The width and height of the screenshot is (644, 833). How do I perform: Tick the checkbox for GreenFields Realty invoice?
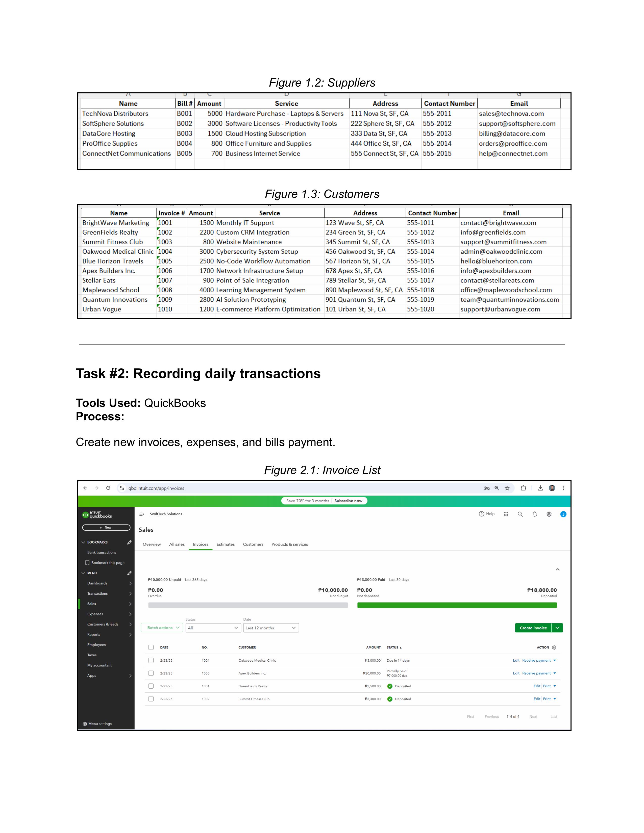click(x=151, y=686)
